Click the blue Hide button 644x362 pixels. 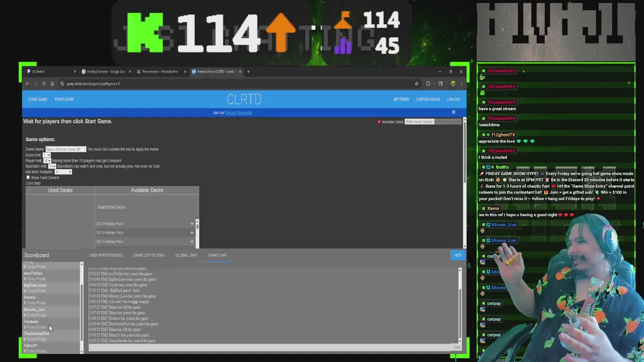pos(458,255)
